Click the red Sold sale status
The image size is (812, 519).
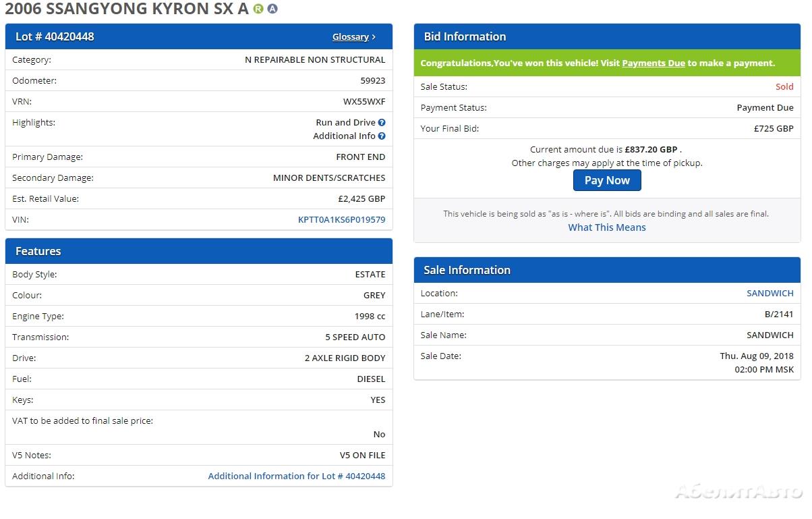[x=784, y=87]
